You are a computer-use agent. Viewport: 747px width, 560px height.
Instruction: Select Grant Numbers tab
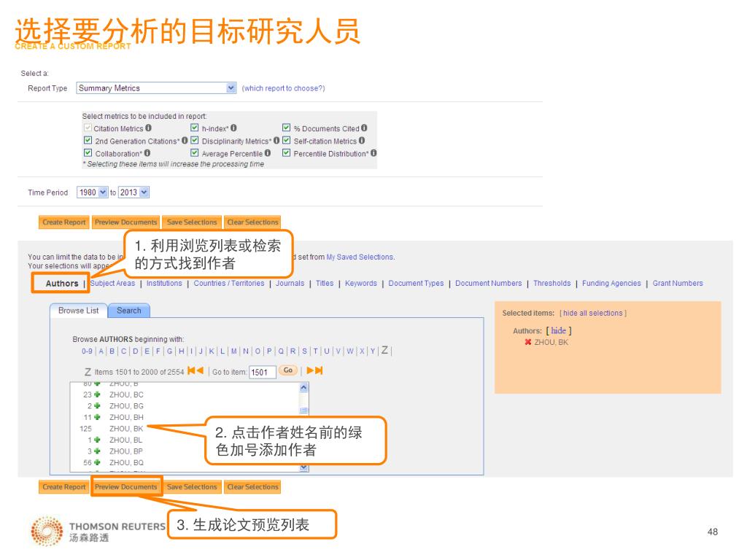tap(678, 283)
